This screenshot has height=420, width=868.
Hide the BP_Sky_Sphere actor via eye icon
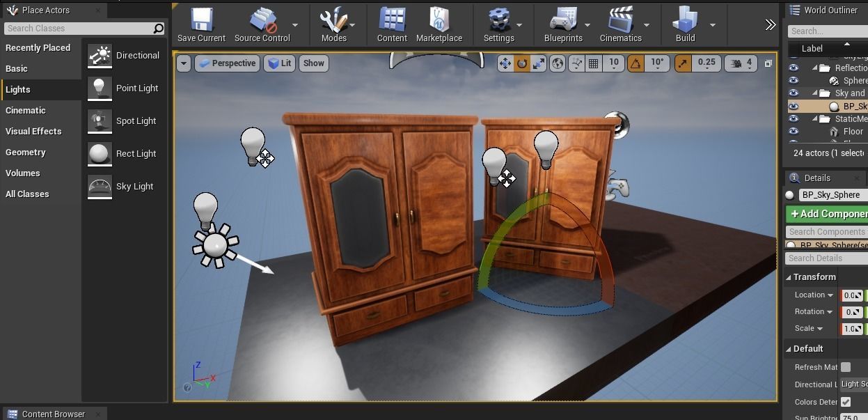(793, 107)
